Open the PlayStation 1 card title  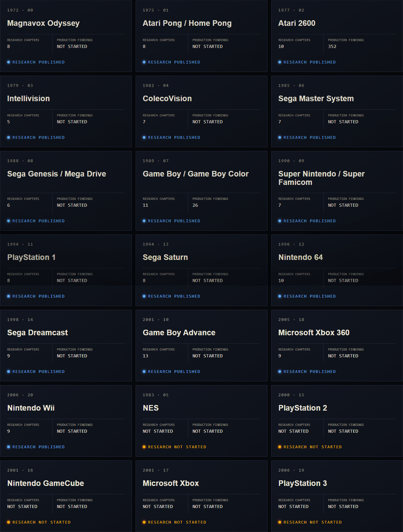click(x=31, y=257)
